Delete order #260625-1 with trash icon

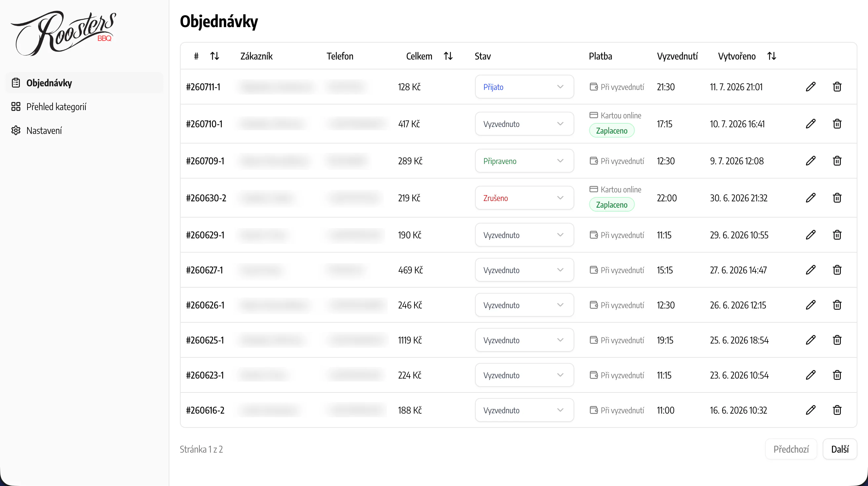point(837,340)
